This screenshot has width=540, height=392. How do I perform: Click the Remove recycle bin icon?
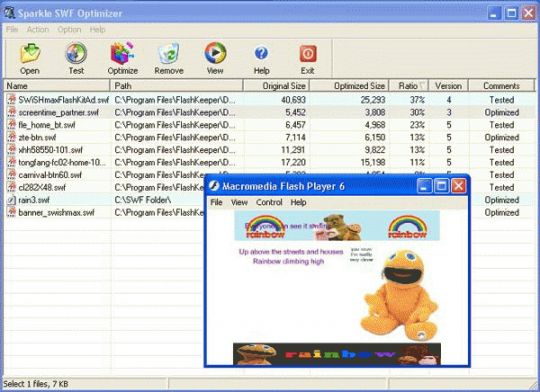coord(168,53)
